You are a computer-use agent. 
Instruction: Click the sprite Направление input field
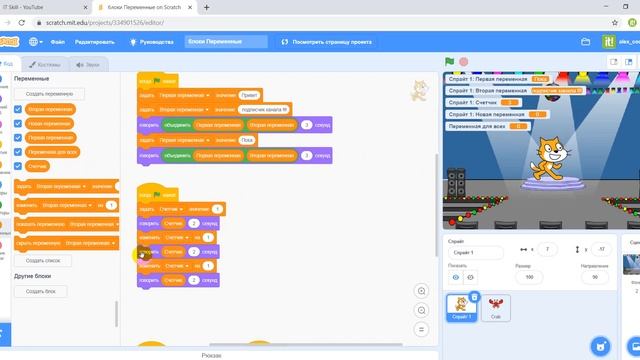pyautogui.click(x=595, y=277)
